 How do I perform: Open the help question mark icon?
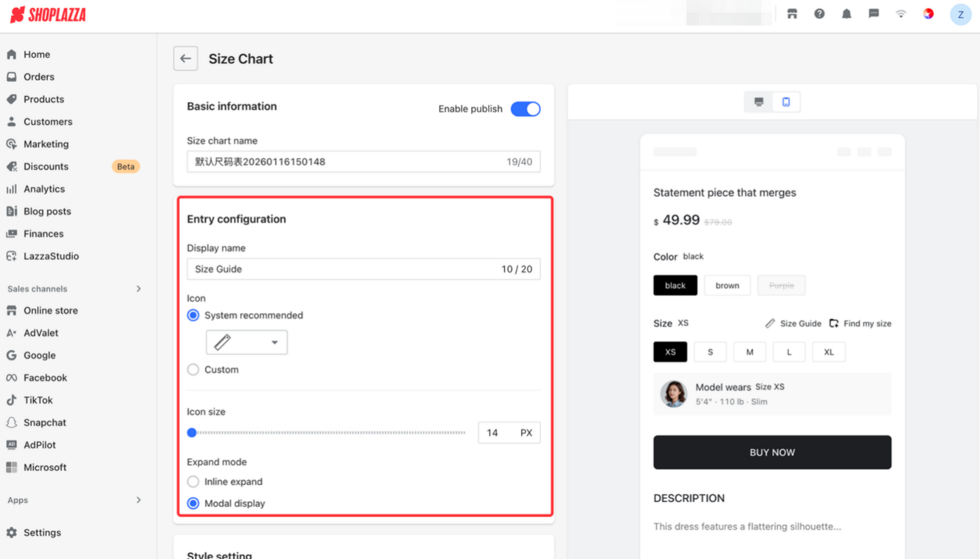pos(819,14)
